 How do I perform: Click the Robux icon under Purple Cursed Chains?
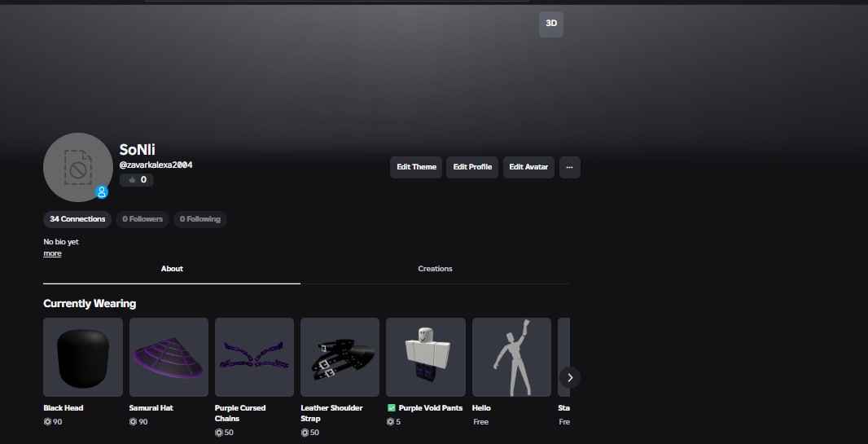219,433
